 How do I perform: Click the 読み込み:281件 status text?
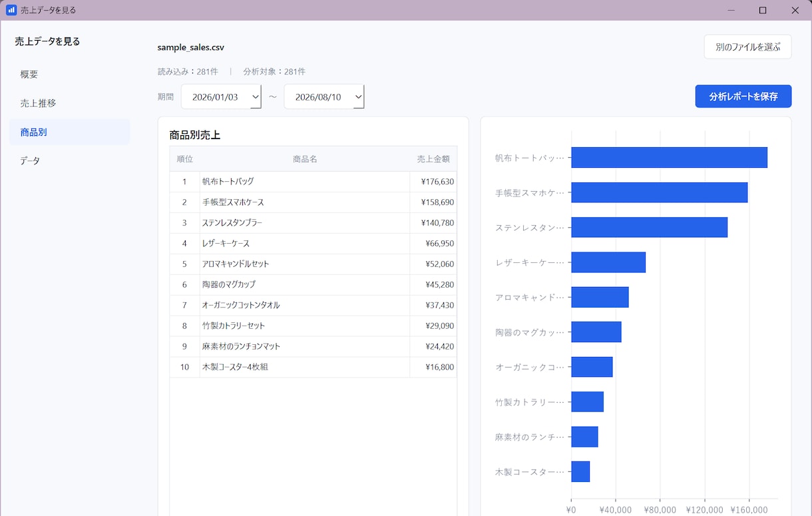[x=188, y=71]
